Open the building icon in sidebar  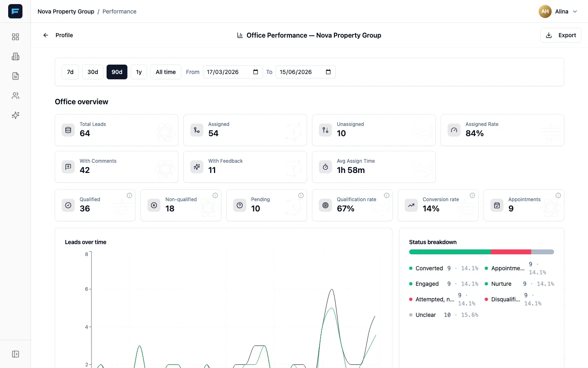16,56
